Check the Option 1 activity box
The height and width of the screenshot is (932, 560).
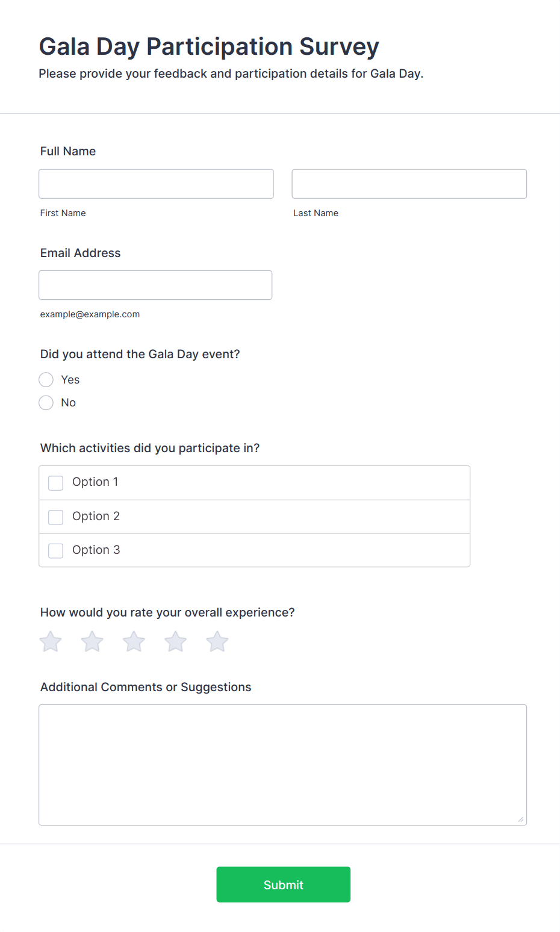56,483
